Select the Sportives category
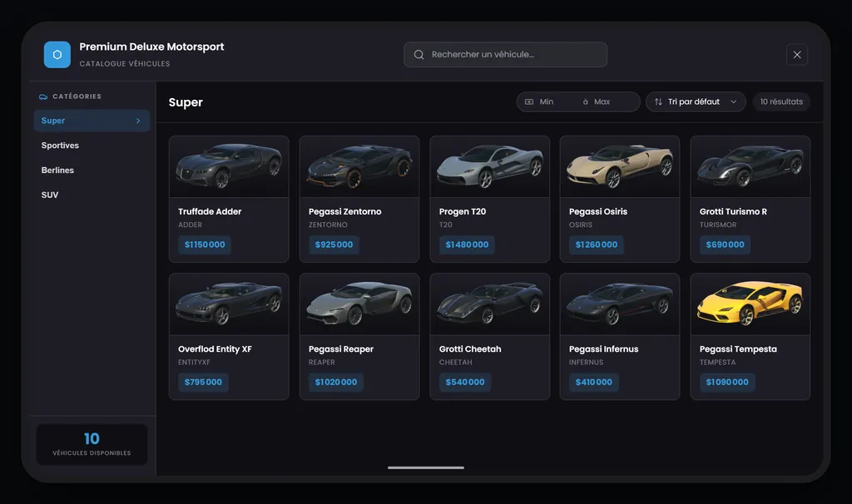Viewport: 852px width, 504px height. (92, 146)
